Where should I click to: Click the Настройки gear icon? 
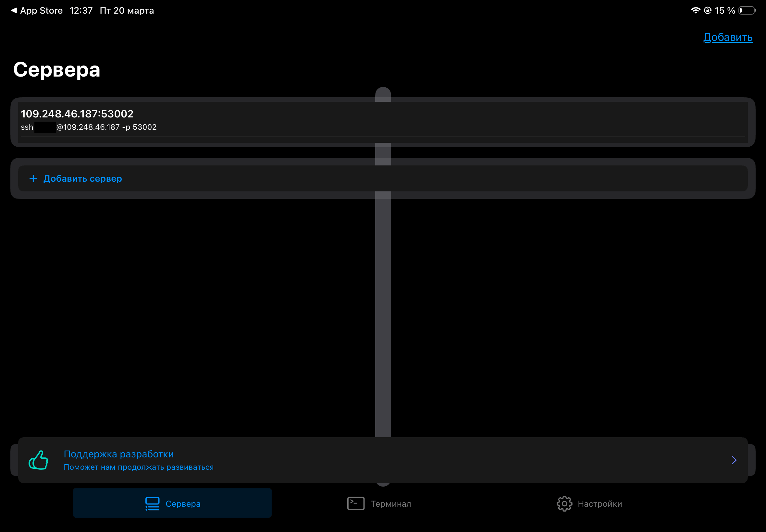click(x=564, y=503)
